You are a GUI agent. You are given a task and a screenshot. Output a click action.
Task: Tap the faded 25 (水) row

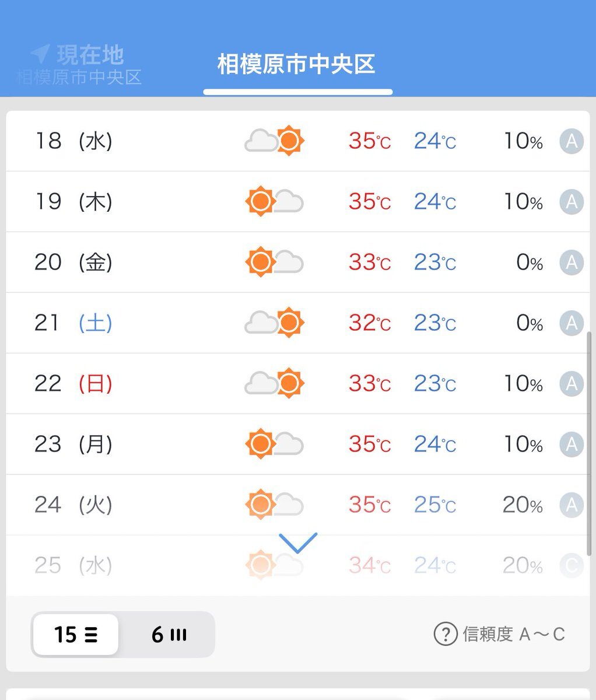[297, 565]
